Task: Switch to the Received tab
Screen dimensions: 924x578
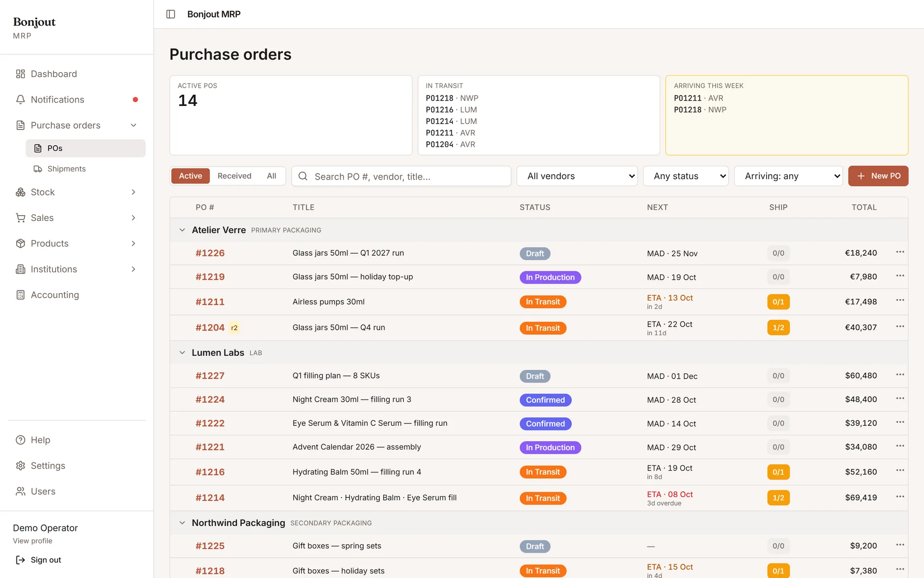Action: [234, 176]
